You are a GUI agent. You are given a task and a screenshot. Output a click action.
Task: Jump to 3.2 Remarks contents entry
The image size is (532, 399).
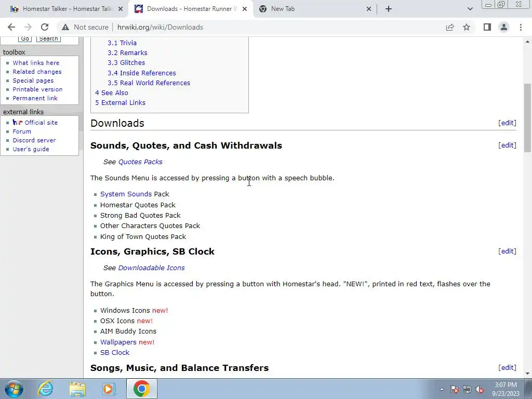[x=127, y=52]
